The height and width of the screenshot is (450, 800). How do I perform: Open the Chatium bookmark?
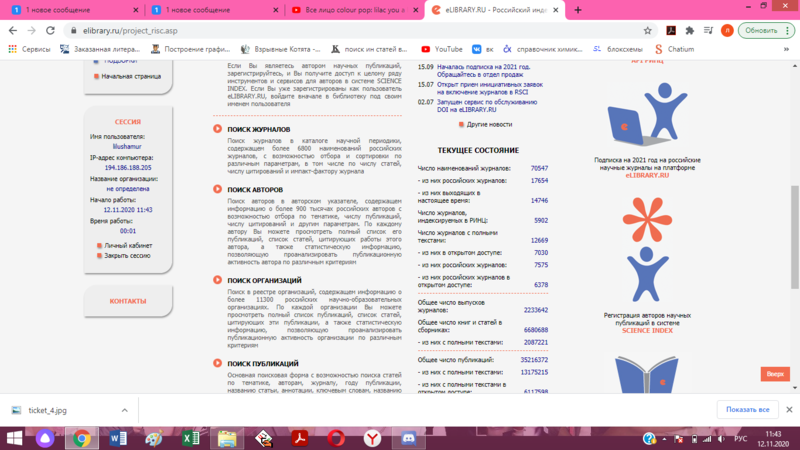674,49
